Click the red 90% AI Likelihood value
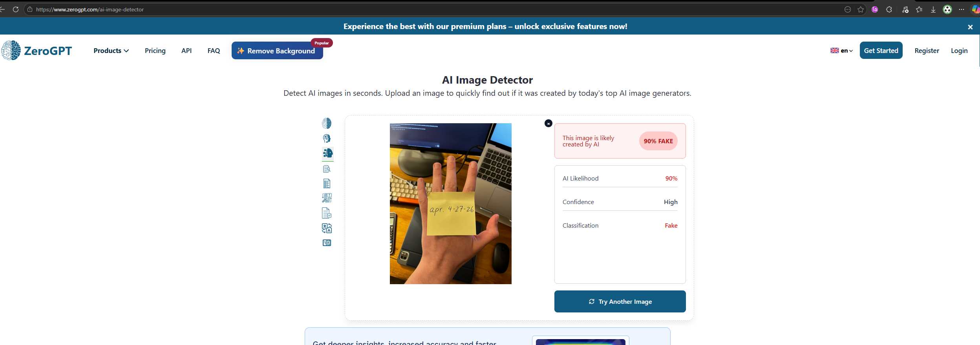 [671, 178]
